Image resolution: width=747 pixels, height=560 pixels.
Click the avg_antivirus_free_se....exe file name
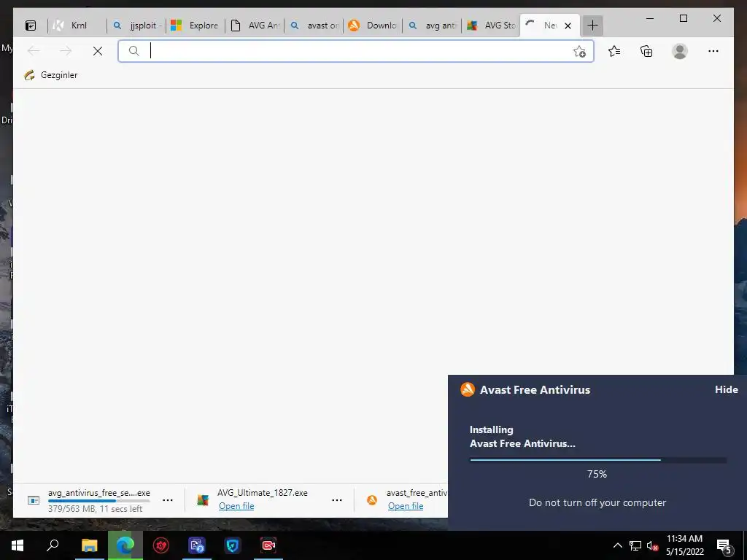[x=99, y=493]
